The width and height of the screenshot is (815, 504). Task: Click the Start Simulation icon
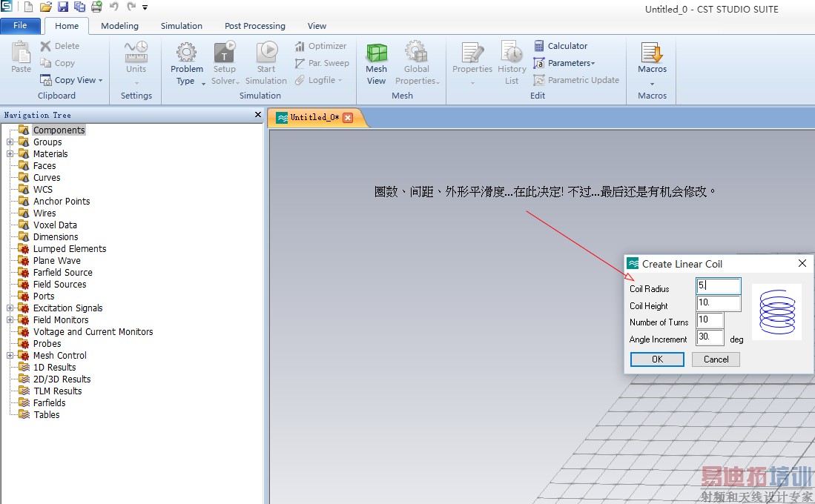pyautogui.click(x=267, y=52)
